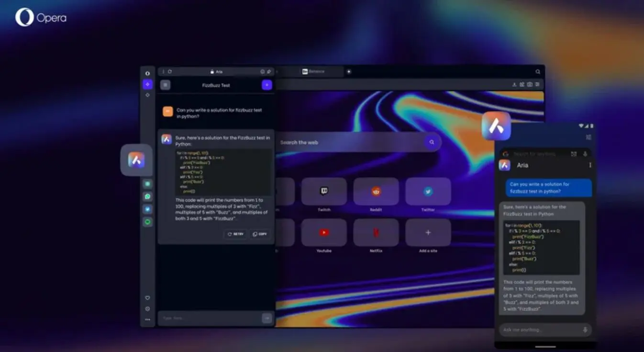
Task: Open the downloads icon in browser toolbar
Action: [x=514, y=84]
